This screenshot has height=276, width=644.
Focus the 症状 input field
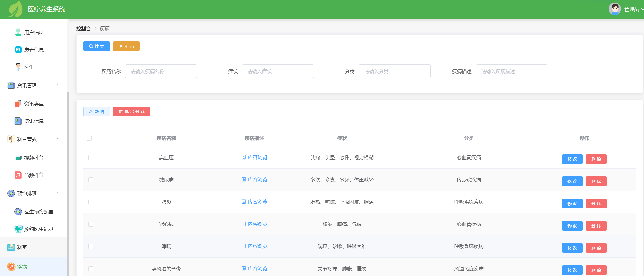pyautogui.click(x=278, y=71)
